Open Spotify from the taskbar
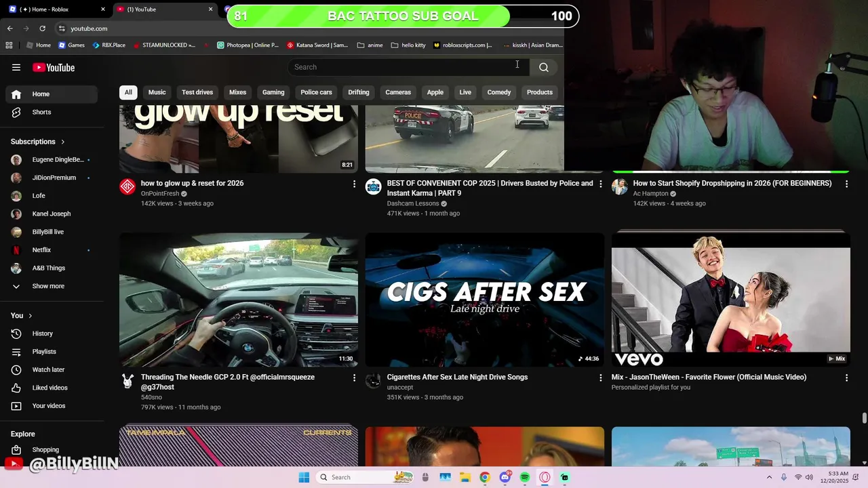The height and width of the screenshot is (488, 868). pyautogui.click(x=525, y=477)
